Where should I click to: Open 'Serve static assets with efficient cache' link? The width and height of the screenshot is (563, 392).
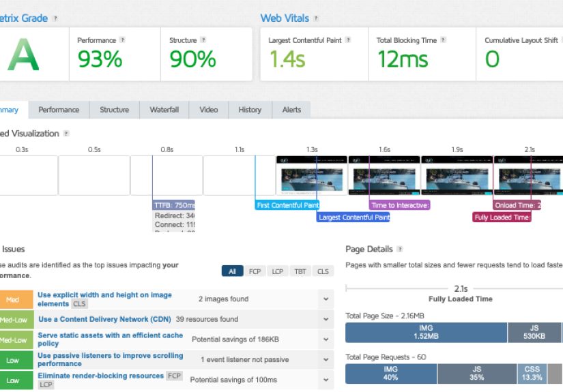[111, 340]
